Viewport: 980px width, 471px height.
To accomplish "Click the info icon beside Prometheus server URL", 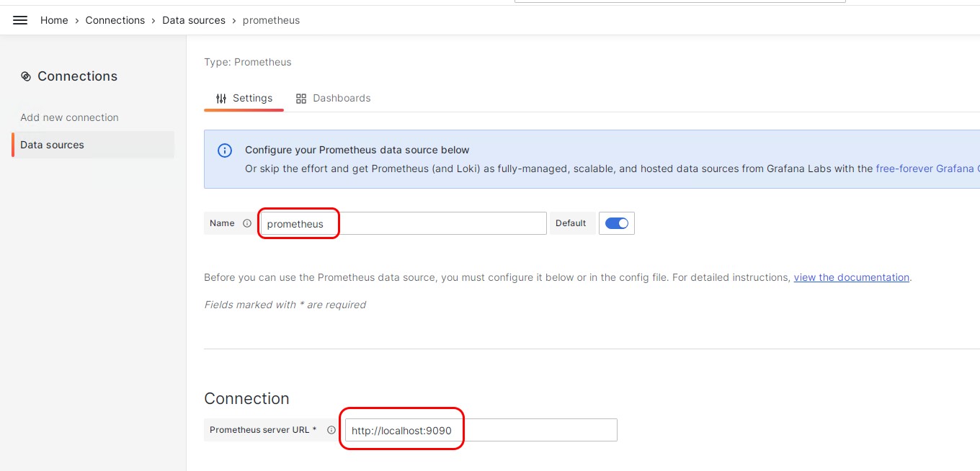I will [331, 429].
